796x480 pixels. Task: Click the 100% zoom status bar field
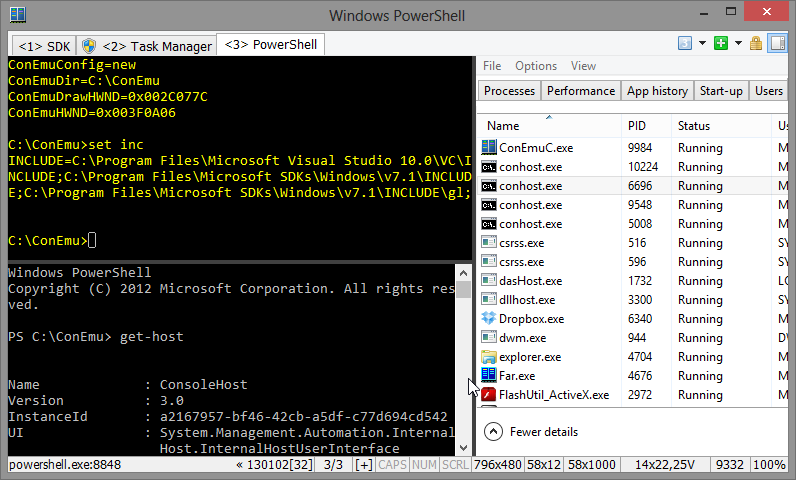pyautogui.click(x=769, y=466)
